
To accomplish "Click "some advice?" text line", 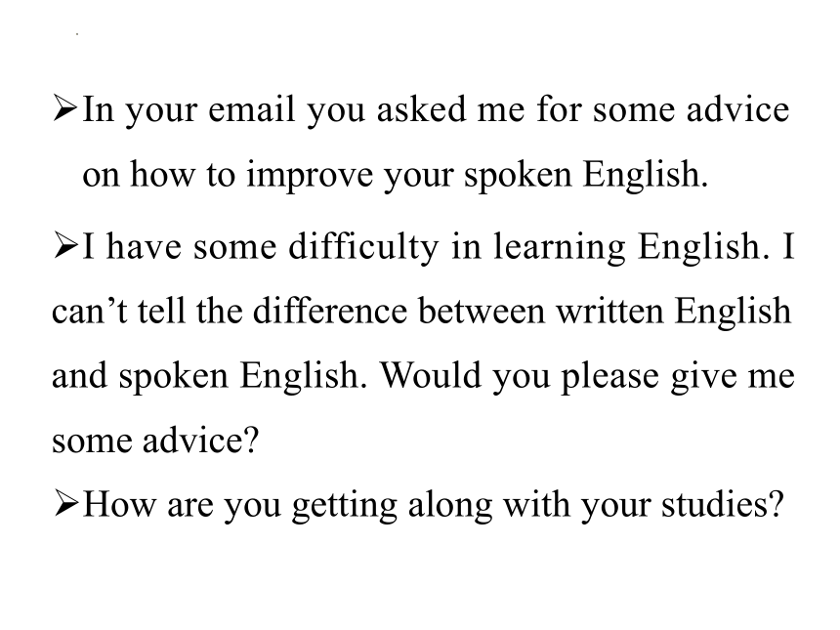I will click(155, 440).
